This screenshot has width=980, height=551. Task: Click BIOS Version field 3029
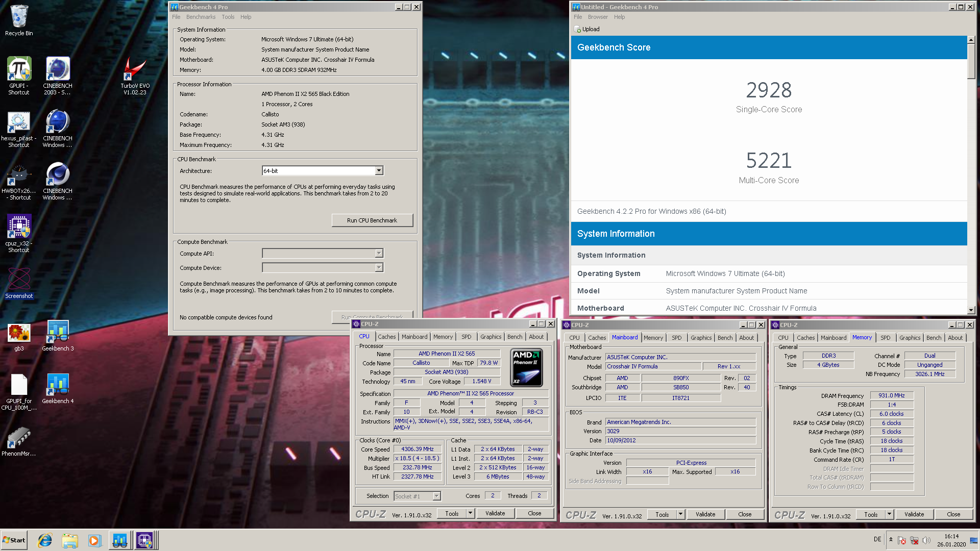(680, 431)
